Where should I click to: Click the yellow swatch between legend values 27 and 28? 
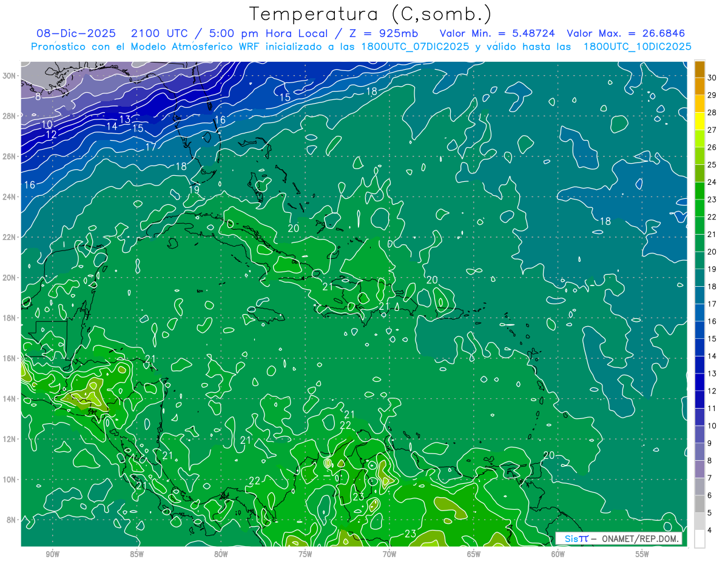coord(700,121)
